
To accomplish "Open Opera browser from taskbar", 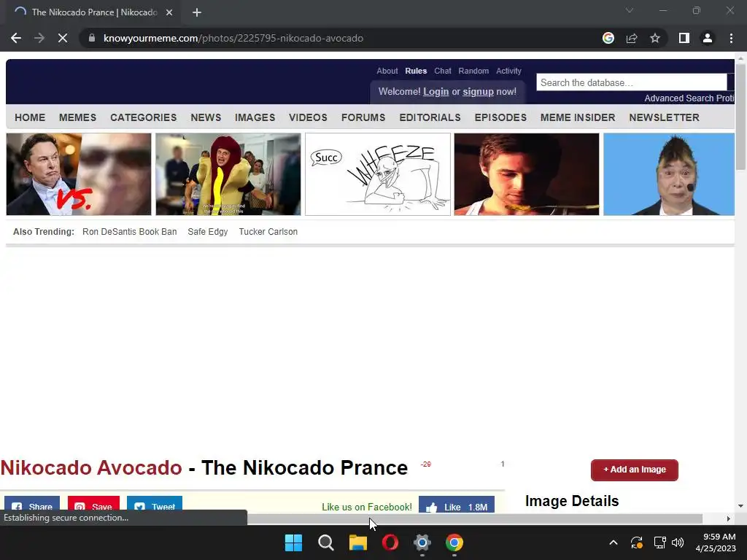I will tap(390, 542).
